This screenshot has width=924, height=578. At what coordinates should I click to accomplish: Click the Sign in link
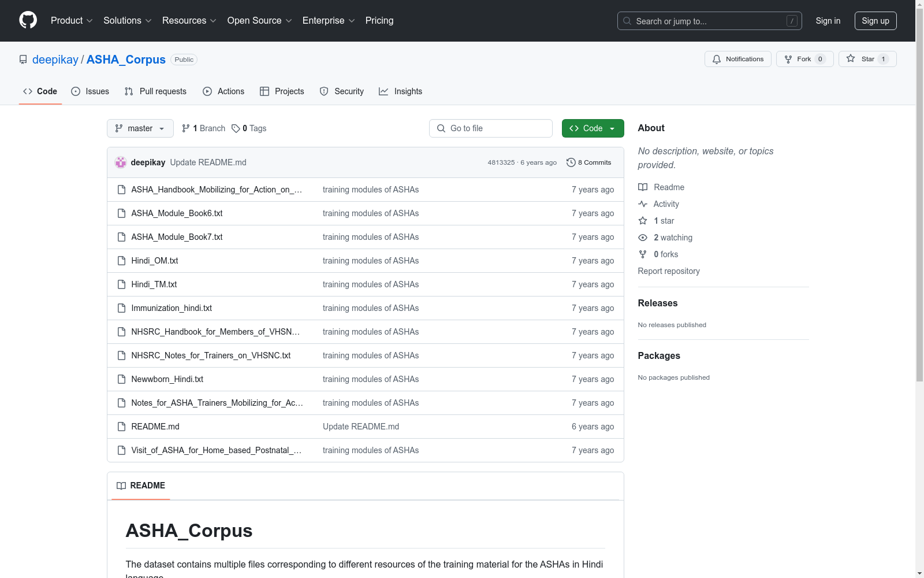(x=828, y=21)
